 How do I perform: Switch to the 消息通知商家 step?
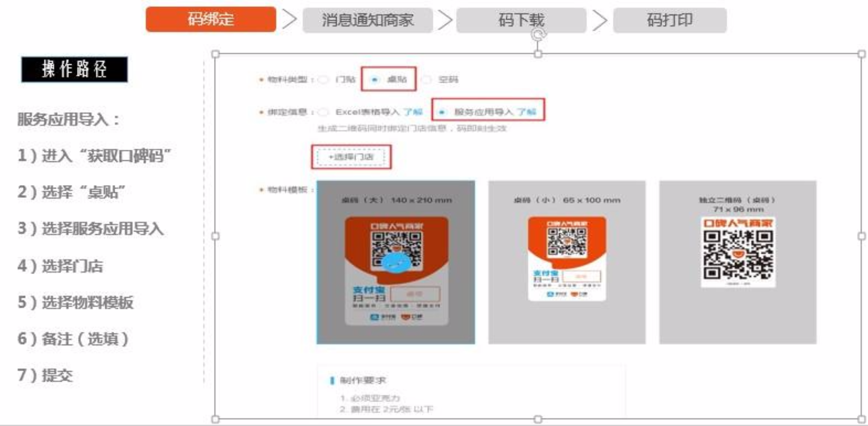(x=367, y=20)
